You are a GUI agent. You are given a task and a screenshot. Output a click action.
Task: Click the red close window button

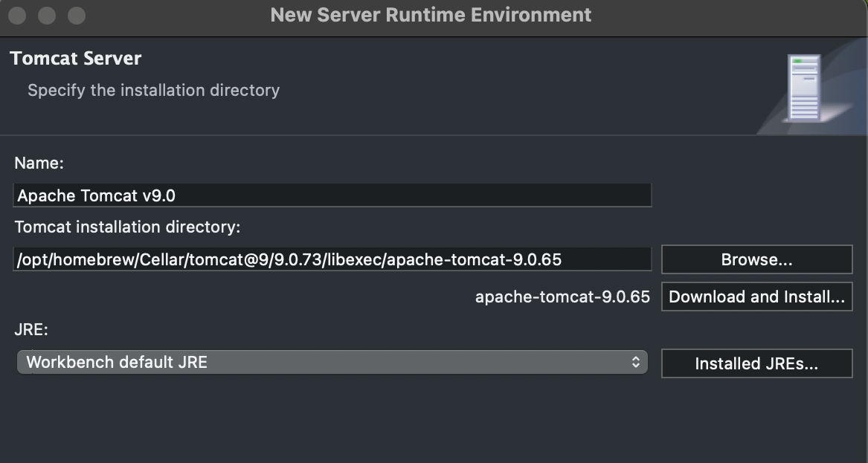[x=18, y=16]
